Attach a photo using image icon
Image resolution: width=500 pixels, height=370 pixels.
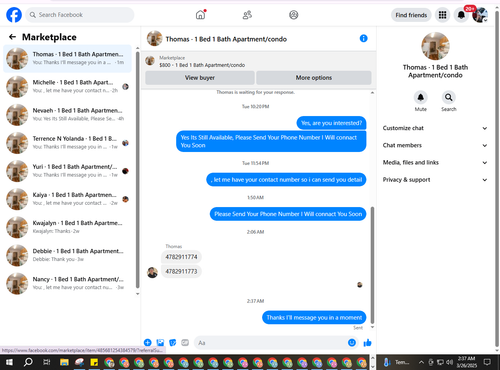[x=160, y=342]
